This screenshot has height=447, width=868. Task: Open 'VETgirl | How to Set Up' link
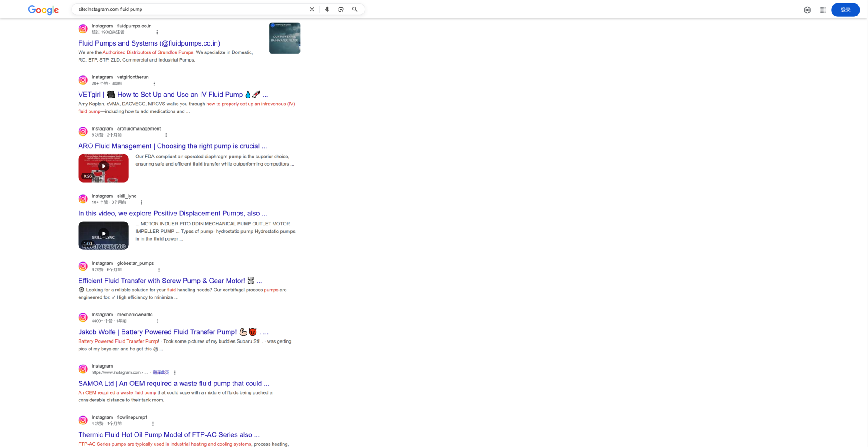[x=173, y=95]
